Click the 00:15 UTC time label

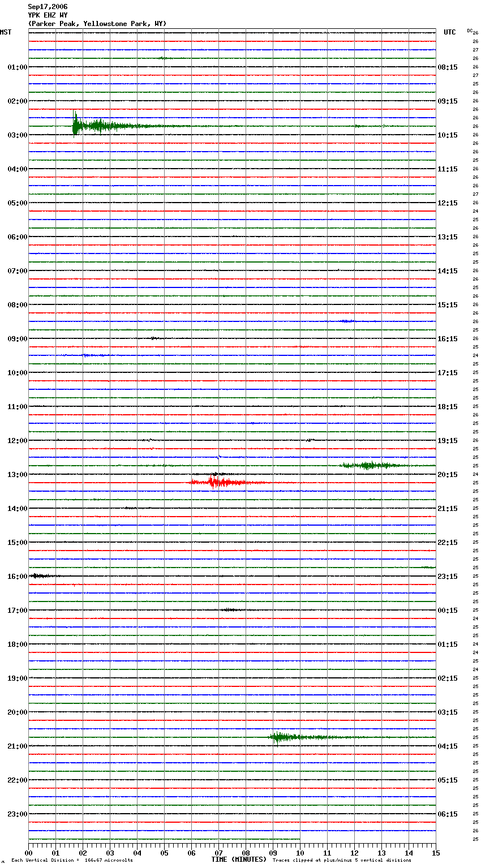(448, 611)
